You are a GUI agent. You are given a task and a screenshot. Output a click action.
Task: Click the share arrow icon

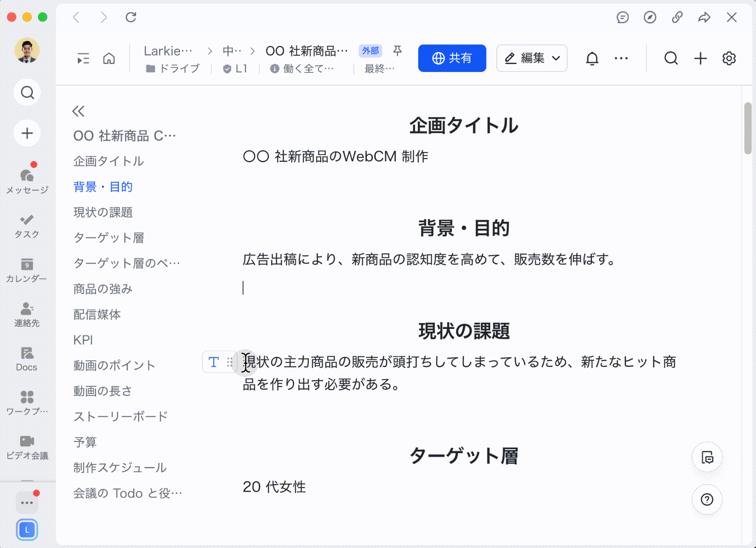click(x=704, y=18)
